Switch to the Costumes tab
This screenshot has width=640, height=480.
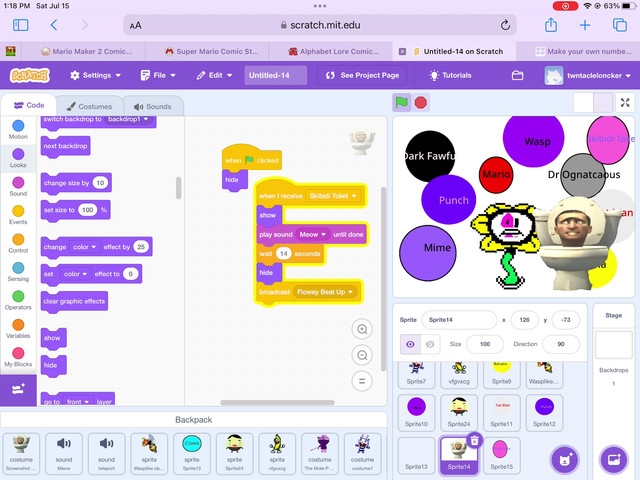click(89, 106)
